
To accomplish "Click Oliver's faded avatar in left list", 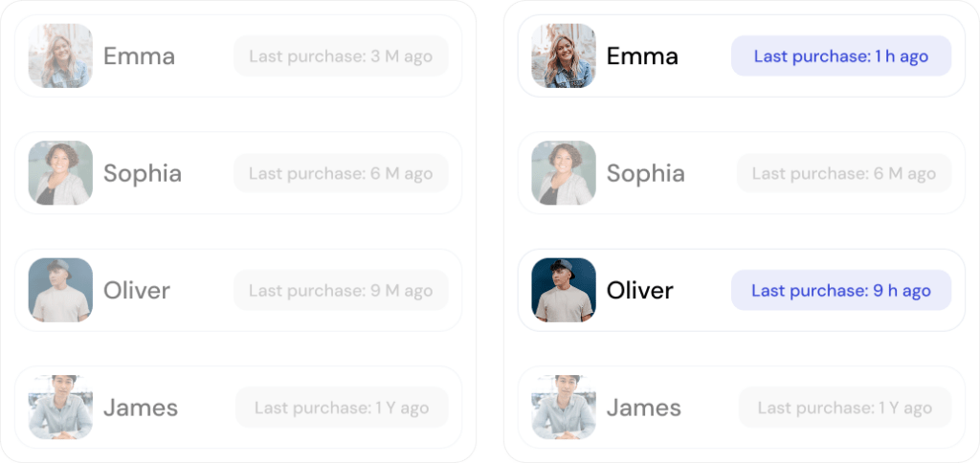I will pos(60,290).
